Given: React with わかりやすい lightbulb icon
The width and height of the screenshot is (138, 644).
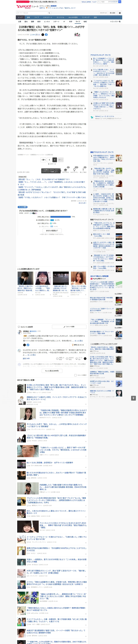Looking at the screenshot, I should (74, 170).
